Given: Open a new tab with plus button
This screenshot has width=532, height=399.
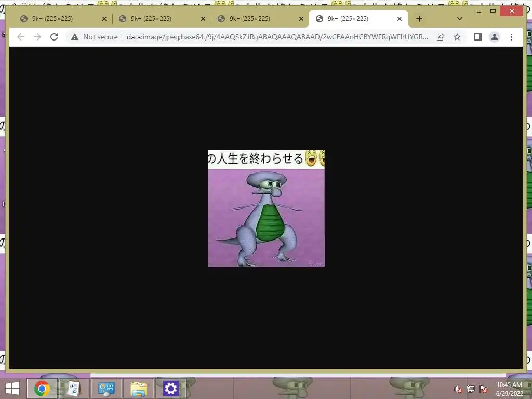Looking at the screenshot, I should [x=419, y=19].
